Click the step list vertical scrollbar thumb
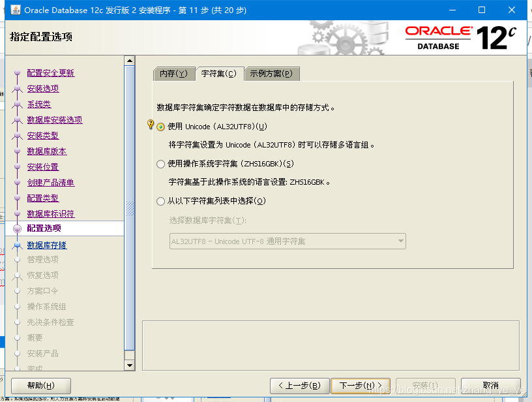Screen dimensions: 532x402 coord(130,208)
